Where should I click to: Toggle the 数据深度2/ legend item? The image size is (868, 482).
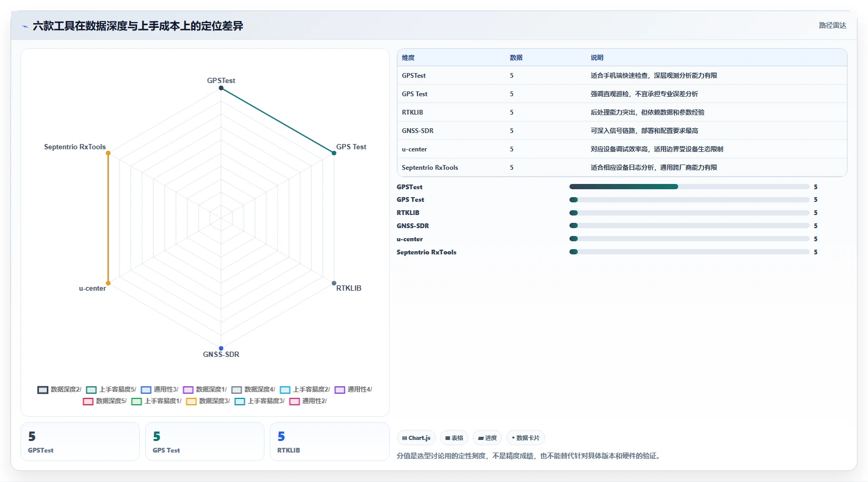click(x=59, y=389)
